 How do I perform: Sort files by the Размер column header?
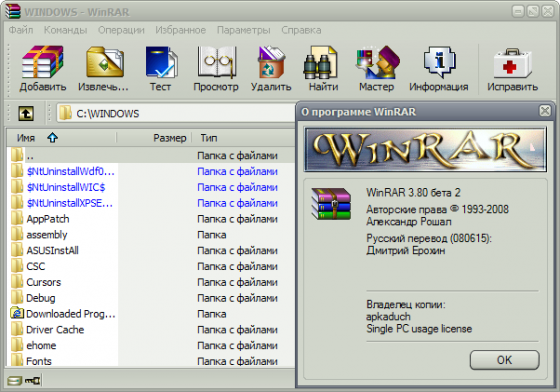[x=154, y=138]
